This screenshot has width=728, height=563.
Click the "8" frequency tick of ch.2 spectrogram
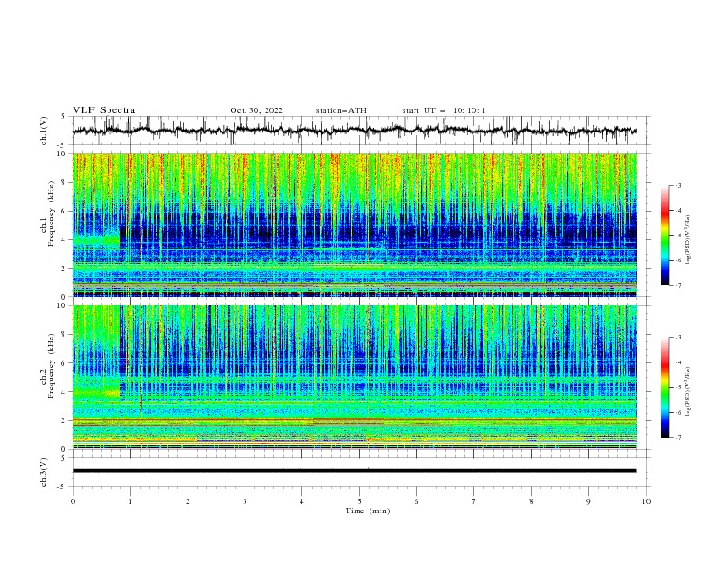tap(65, 335)
